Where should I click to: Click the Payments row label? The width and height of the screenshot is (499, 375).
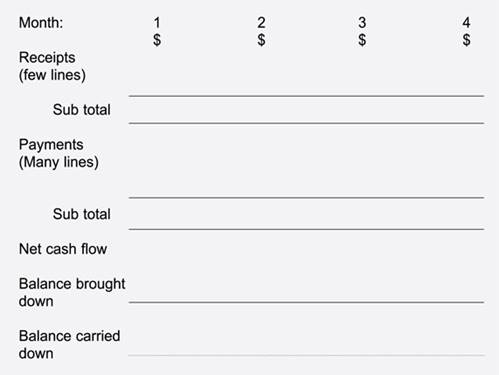(x=51, y=145)
